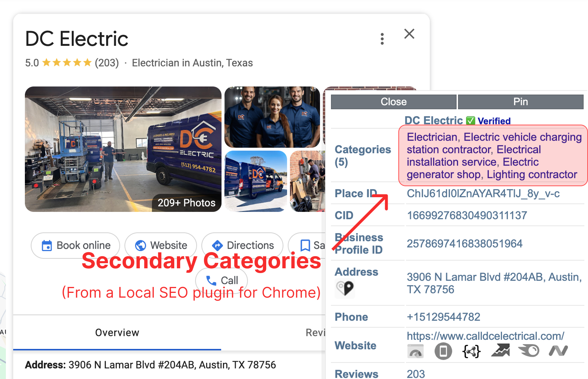Open the 209+ Photos garage thumbnail
The height and width of the screenshot is (379, 588).
pyautogui.click(x=123, y=149)
